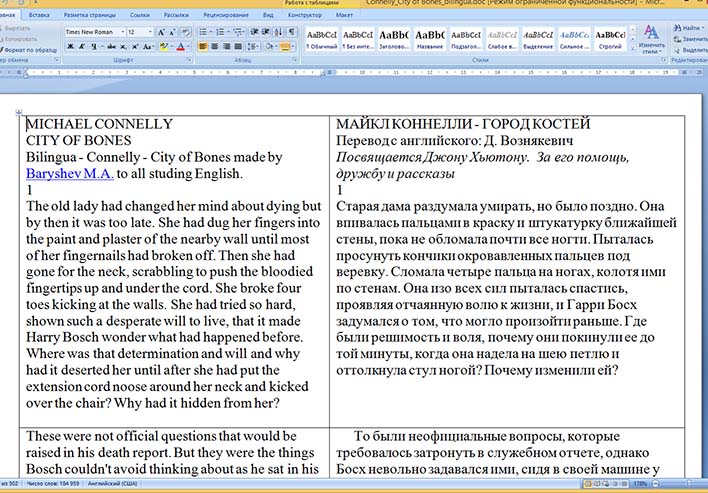This screenshot has width=708, height=493.
Task: Switch to the Конструктор (Design) tab
Action: coord(305,15)
